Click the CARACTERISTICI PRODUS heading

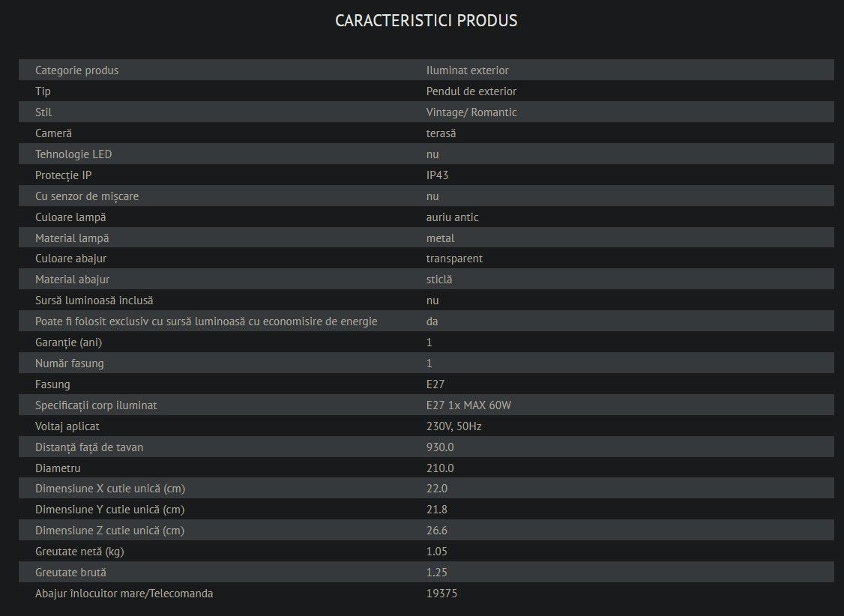coord(426,20)
